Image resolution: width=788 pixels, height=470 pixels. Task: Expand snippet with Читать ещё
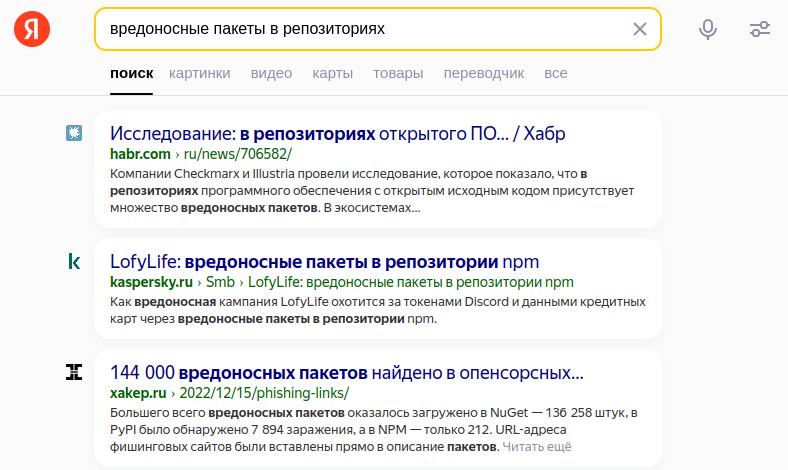(x=537, y=446)
